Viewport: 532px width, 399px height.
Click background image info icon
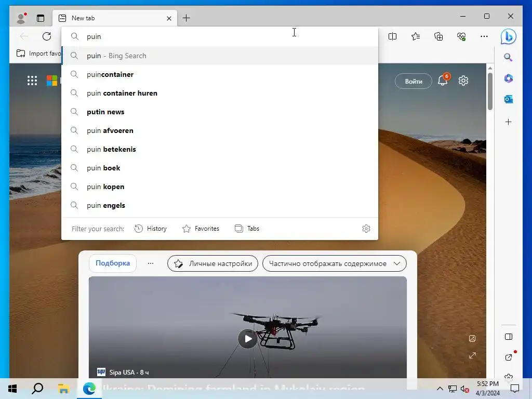click(x=472, y=338)
